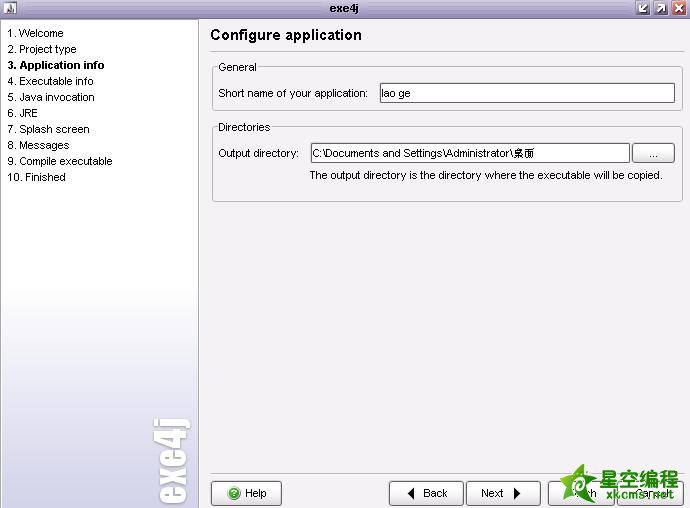
Task: Click the exe4j title bar app icon
Action: (10, 8)
